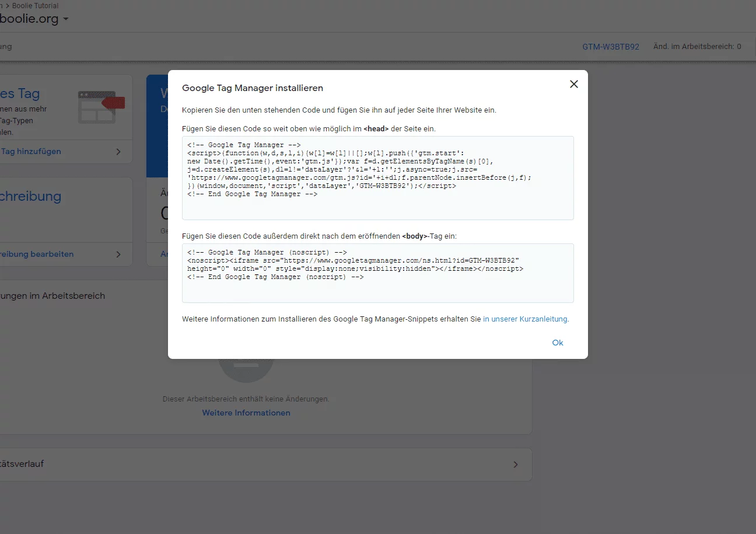This screenshot has width=756, height=534.
Task: Click the Ok button in the dialog
Action: (x=558, y=343)
